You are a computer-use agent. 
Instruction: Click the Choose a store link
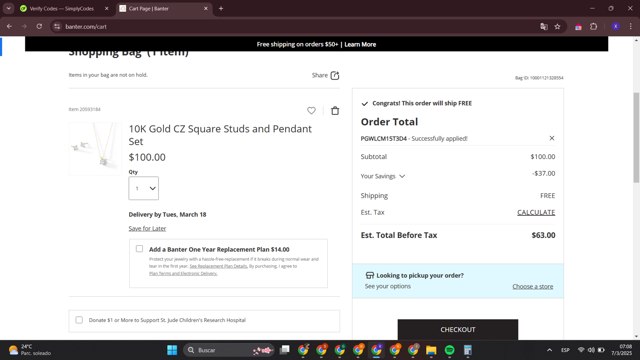coord(533,287)
